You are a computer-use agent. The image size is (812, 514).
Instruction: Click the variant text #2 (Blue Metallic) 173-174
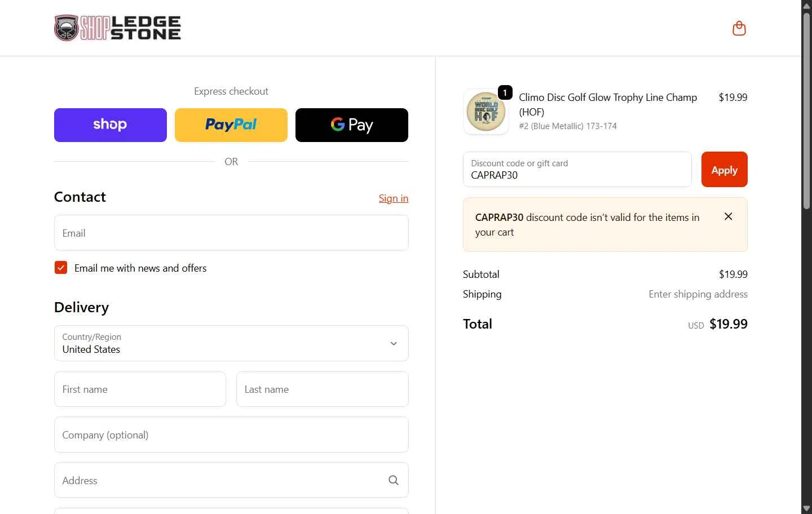pyautogui.click(x=568, y=126)
